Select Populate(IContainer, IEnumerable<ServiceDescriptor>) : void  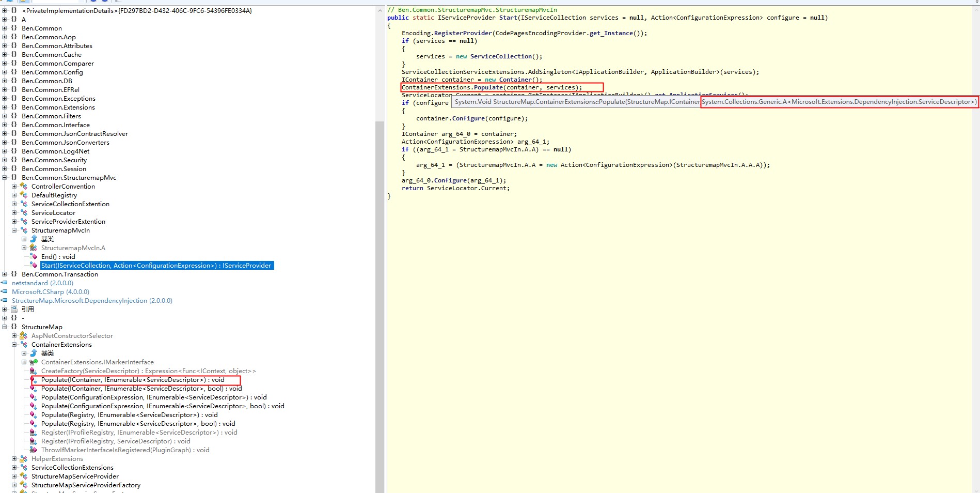click(133, 379)
